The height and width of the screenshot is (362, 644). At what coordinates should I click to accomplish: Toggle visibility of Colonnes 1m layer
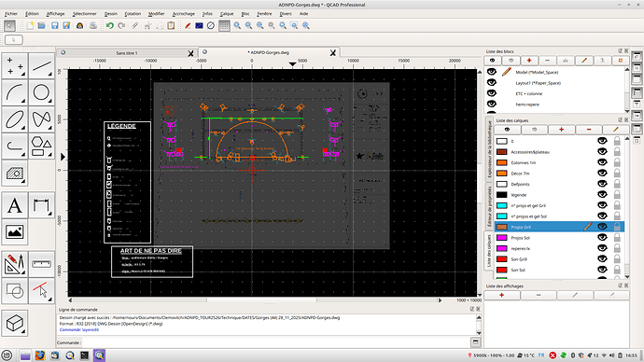[x=602, y=162]
